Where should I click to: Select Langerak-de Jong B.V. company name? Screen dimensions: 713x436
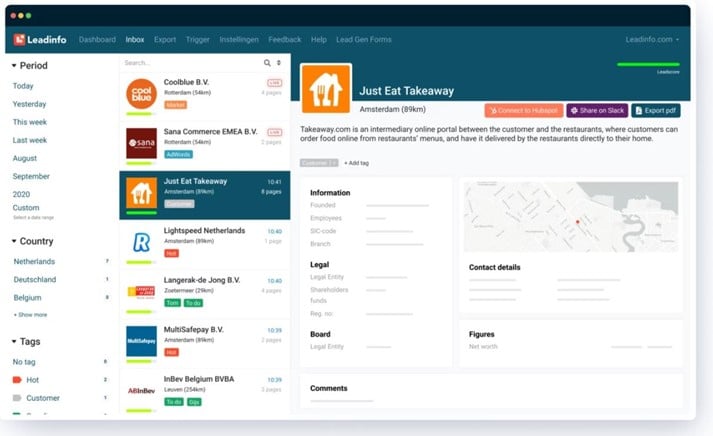click(202, 280)
